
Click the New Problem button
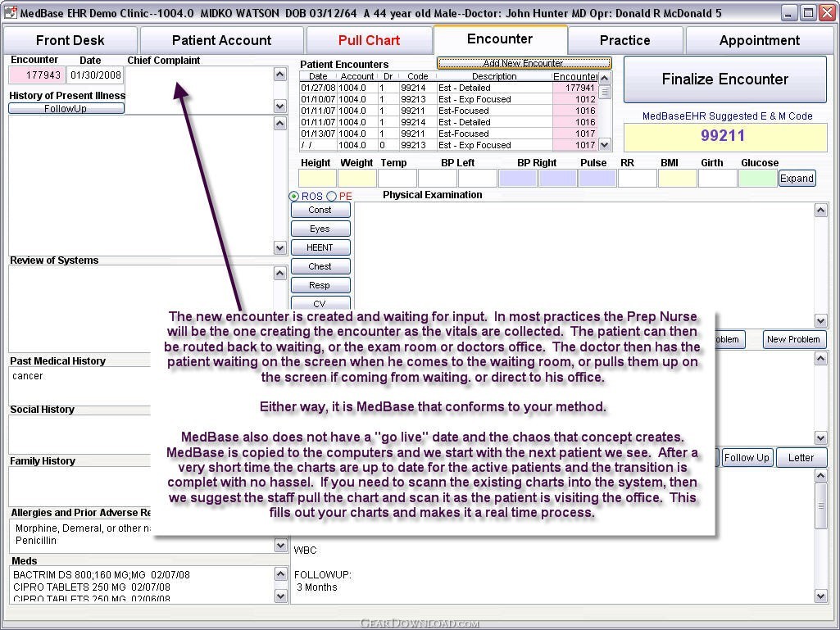(x=794, y=339)
